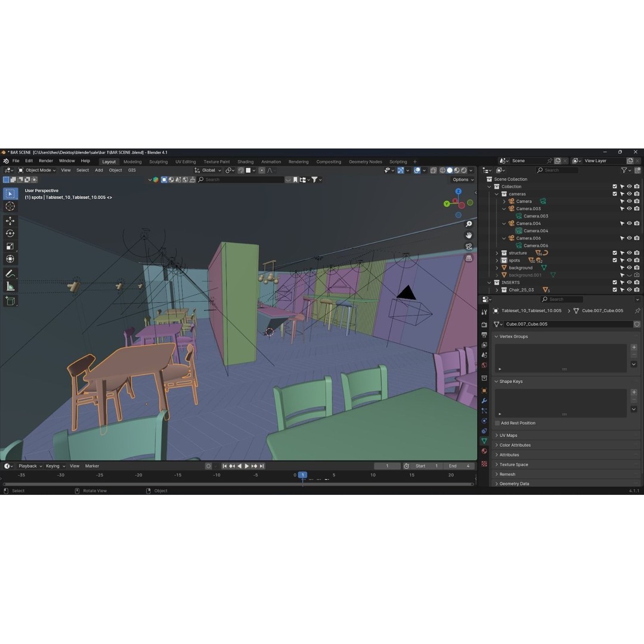This screenshot has width=644, height=644.
Task: Click the blue Z axis on the navigation gizmo
Action: (458, 191)
